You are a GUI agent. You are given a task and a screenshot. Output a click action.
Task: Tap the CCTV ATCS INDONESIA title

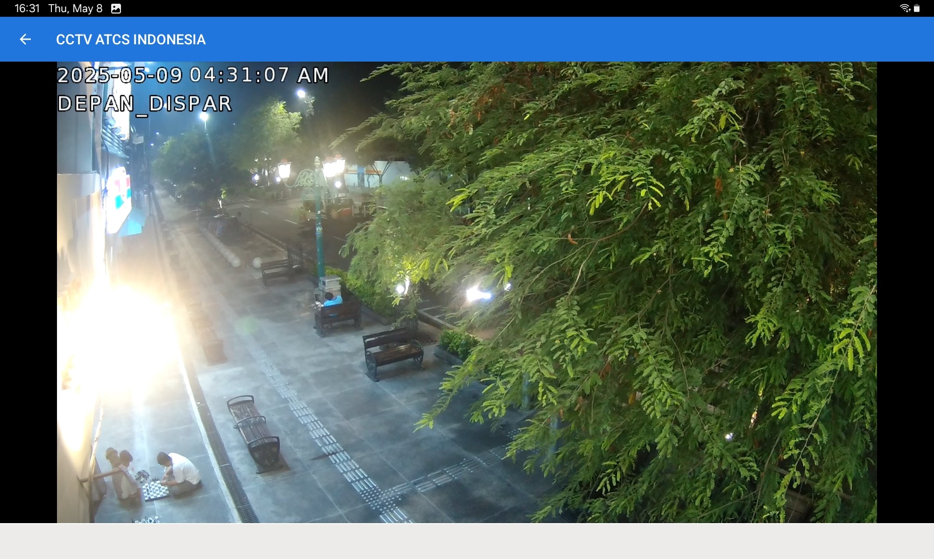[131, 40]
